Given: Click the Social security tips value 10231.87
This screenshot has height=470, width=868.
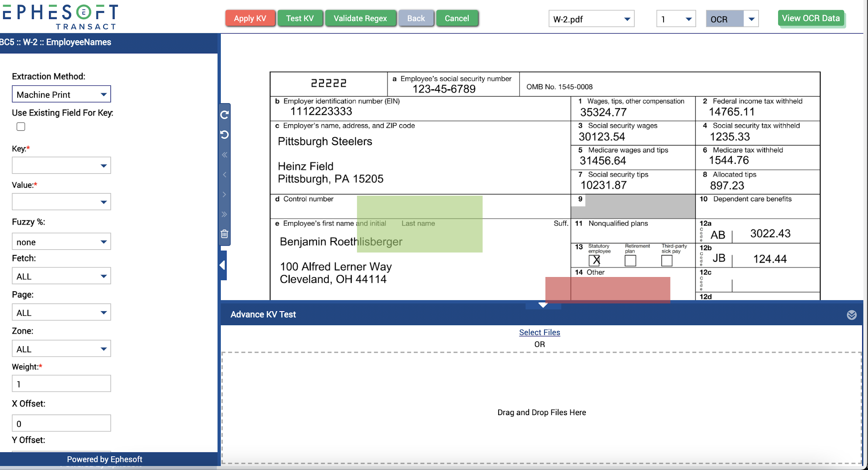Looking at the screenshot, I should (x=603, y=185).
